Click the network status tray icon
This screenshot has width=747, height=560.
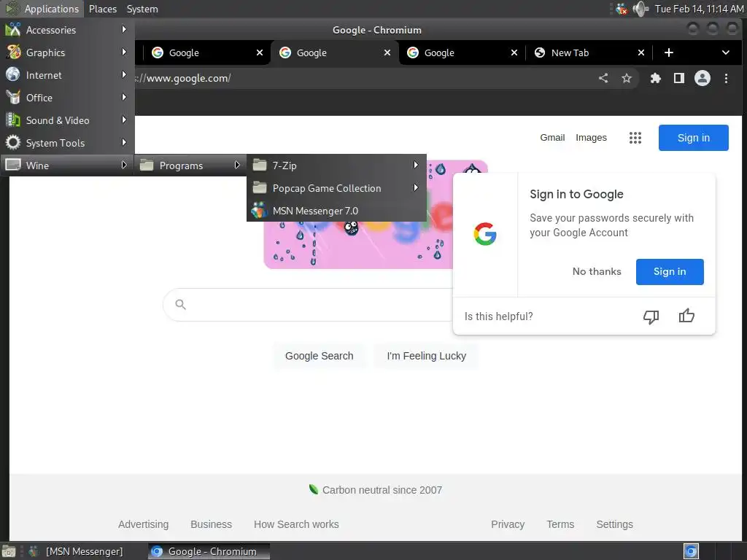coord(622,9)
